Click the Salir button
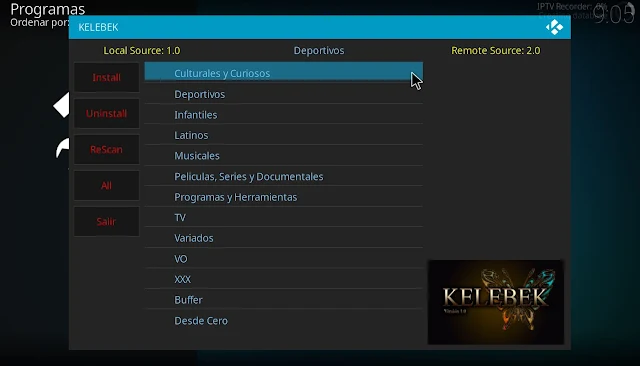Image resolution: width=640 pixels, height=366 pixels. tap(107, 221)
